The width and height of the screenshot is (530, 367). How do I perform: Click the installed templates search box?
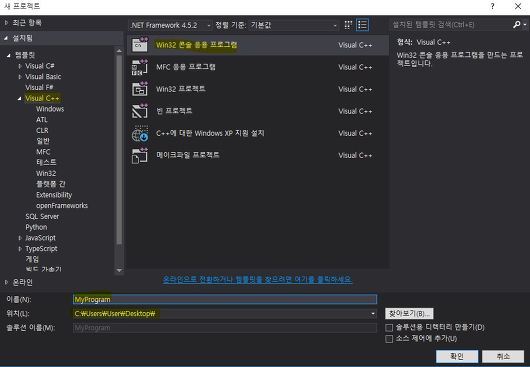(x=452, y=24)
